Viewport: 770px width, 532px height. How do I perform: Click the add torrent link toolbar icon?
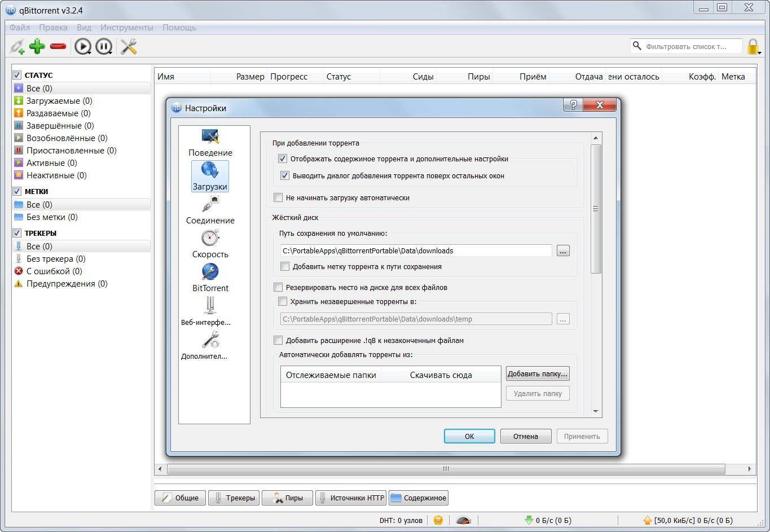(x=18, y=46)
